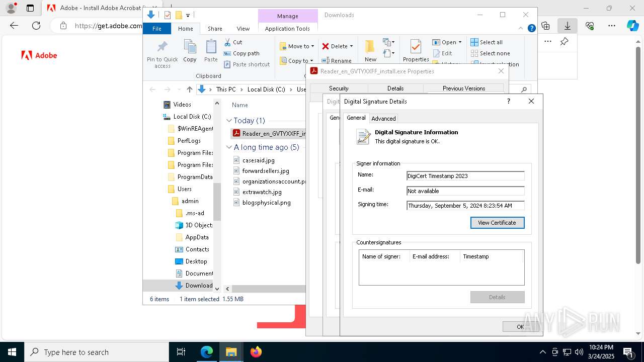Click the help question mark in dialog
Viewport: 644px width, 362px height.
508,101
